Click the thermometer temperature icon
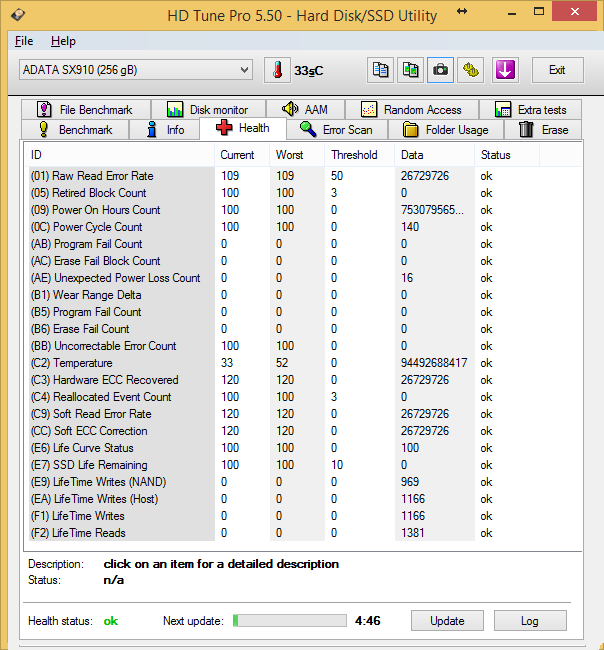This screenshot has width=604, height=650. point(277,70)
